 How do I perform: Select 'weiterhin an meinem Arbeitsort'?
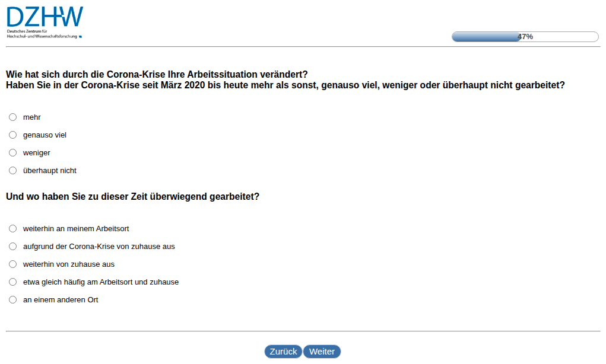(12, 228)
